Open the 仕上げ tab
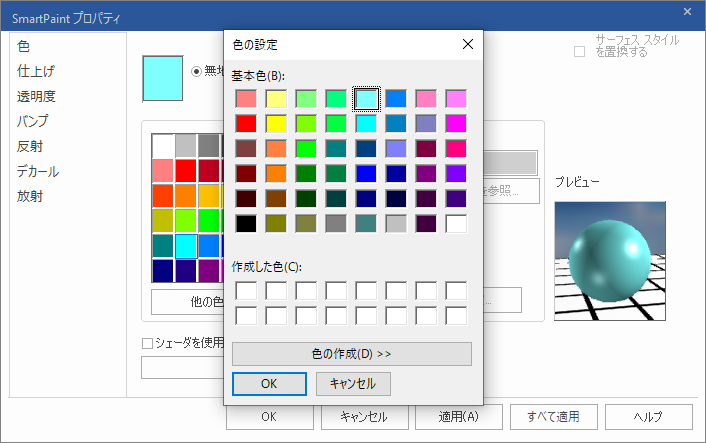The height and width of the screenshot is (443, 706). pos(36,71)
